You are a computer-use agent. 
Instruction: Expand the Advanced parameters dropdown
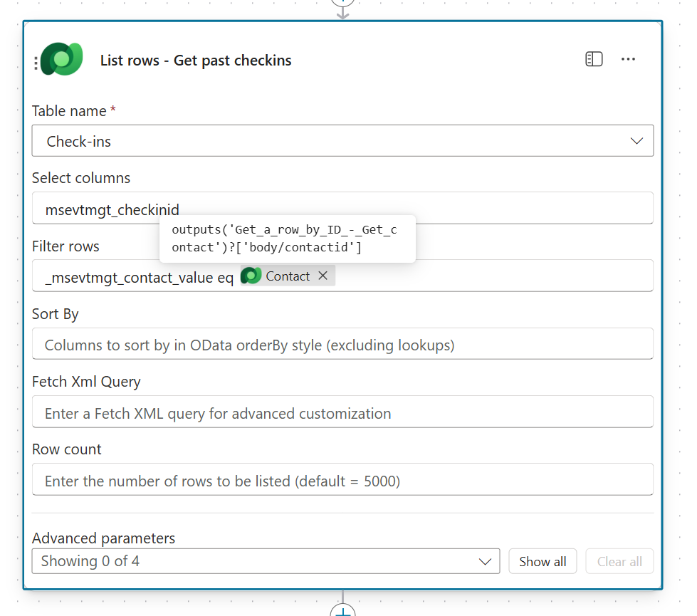[x=266, y=561]
